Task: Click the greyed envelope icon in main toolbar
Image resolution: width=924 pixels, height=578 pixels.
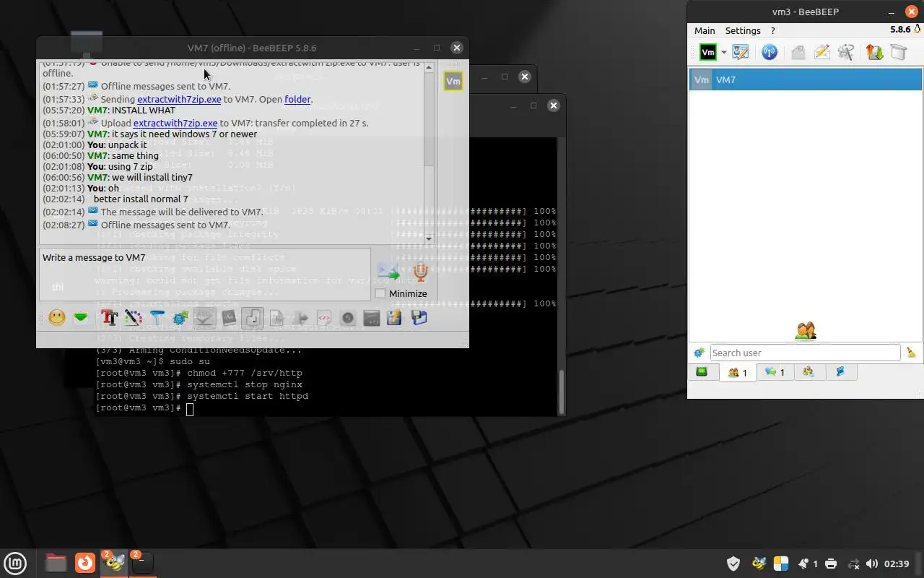Action: (798, 52)
